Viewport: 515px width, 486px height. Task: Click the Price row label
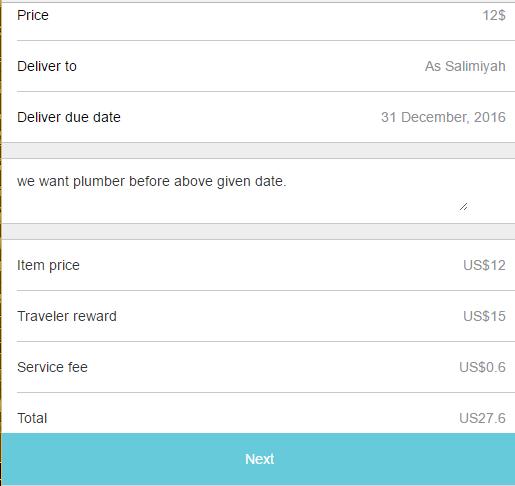point(33,15)
